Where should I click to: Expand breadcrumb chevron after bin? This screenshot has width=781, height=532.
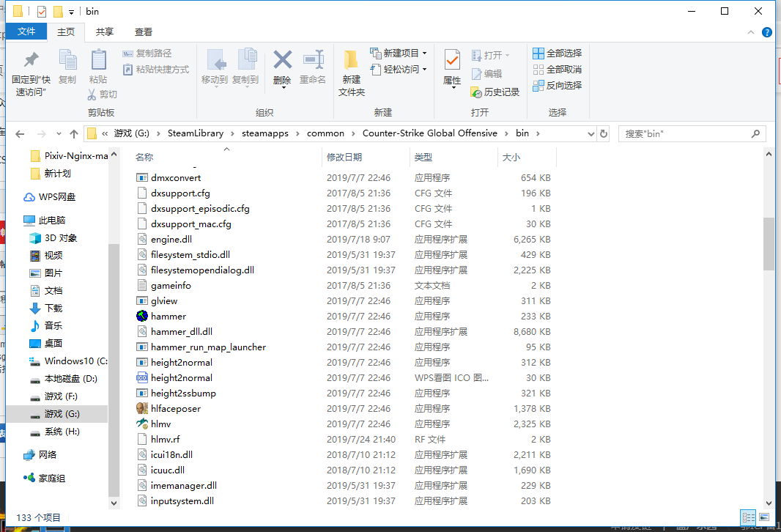538,133
